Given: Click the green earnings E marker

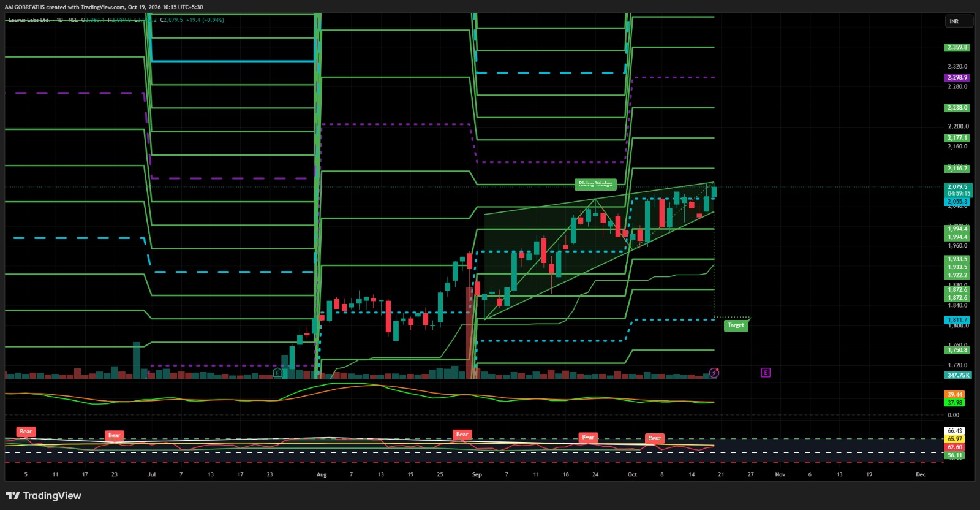Looking at the screenshot, I should coord(277,373).
